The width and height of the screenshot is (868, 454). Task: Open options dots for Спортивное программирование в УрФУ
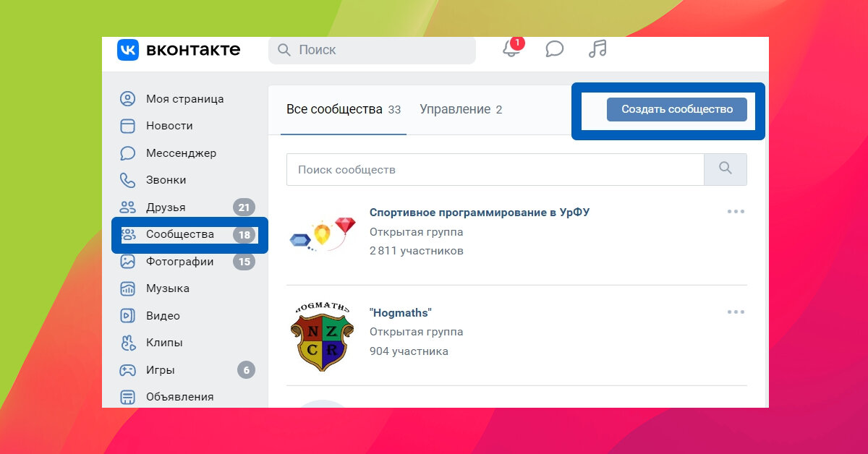[x=736, y=212]
